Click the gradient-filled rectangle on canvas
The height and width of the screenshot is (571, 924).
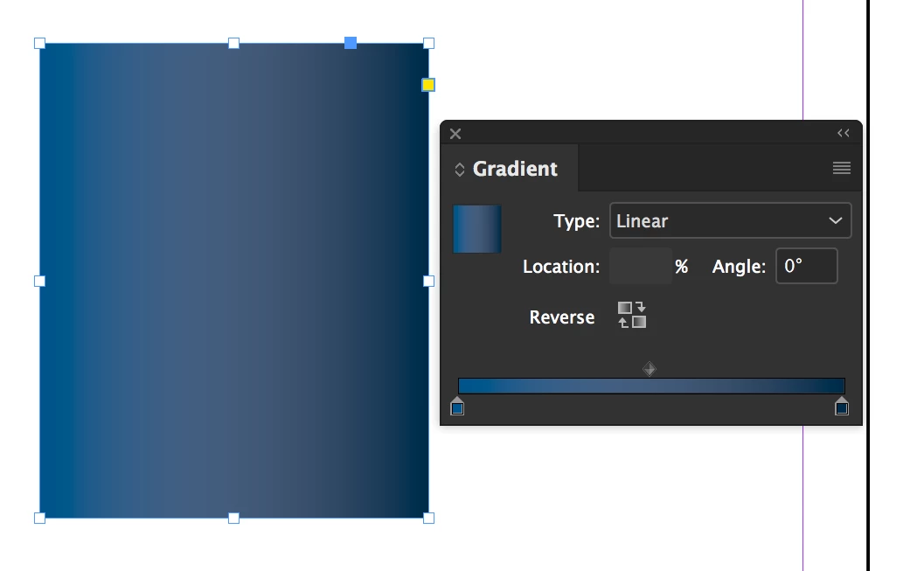coord(234,281)
